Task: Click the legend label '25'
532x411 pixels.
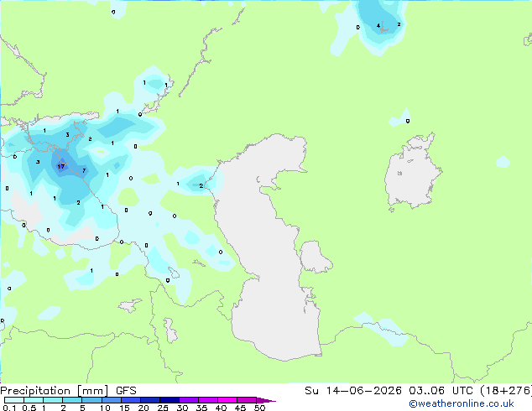Action: 163,408
